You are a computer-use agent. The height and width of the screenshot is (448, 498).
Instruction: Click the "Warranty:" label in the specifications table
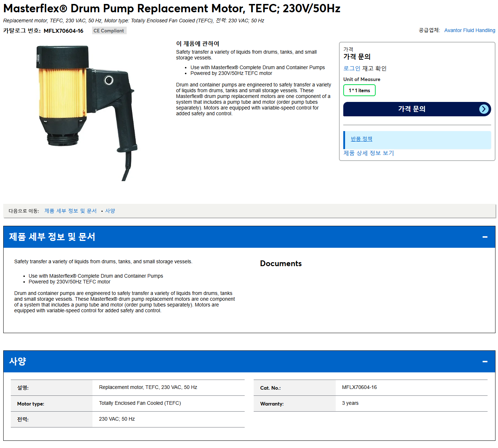(x=272, y=404)
